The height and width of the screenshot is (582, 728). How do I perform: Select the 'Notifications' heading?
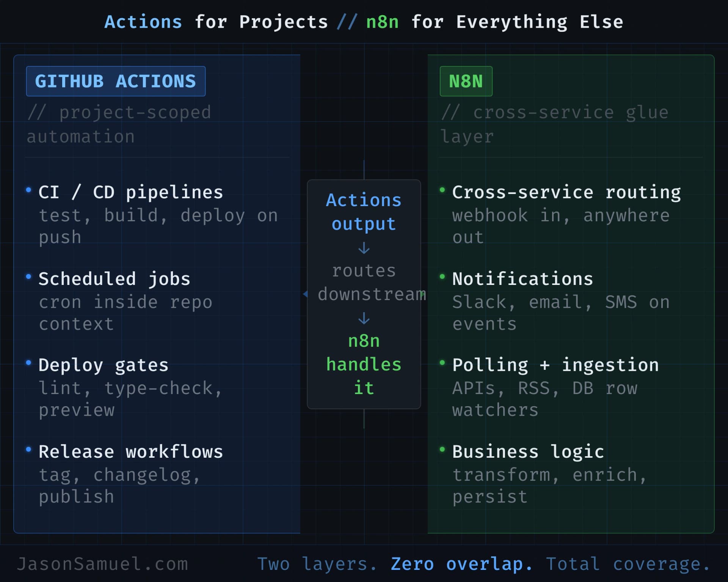point(522,279)
